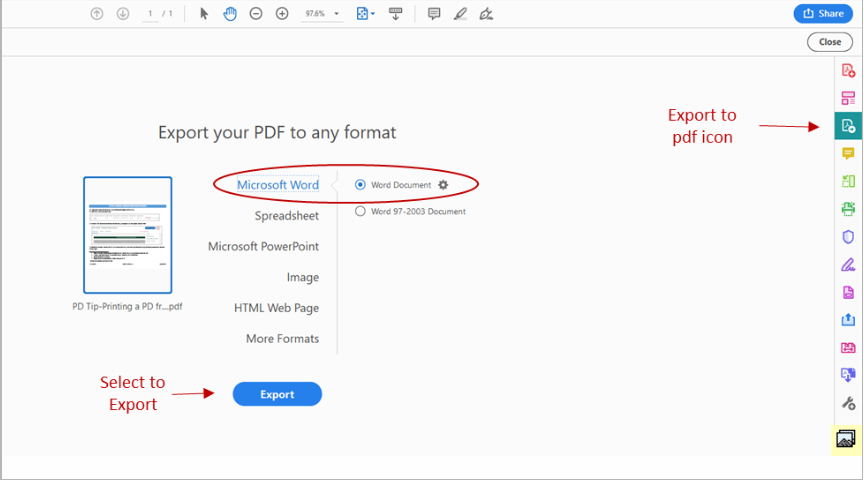
Task: Open the green Organize Pages sidebar tool
Action: [x=848, y=181]
